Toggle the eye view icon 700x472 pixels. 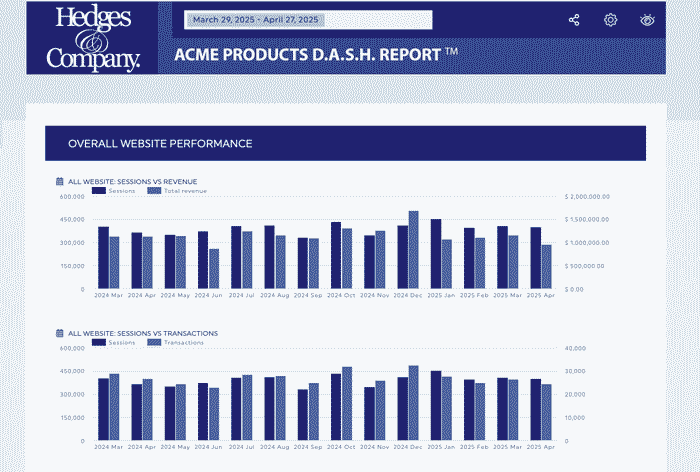pos(647,20)
